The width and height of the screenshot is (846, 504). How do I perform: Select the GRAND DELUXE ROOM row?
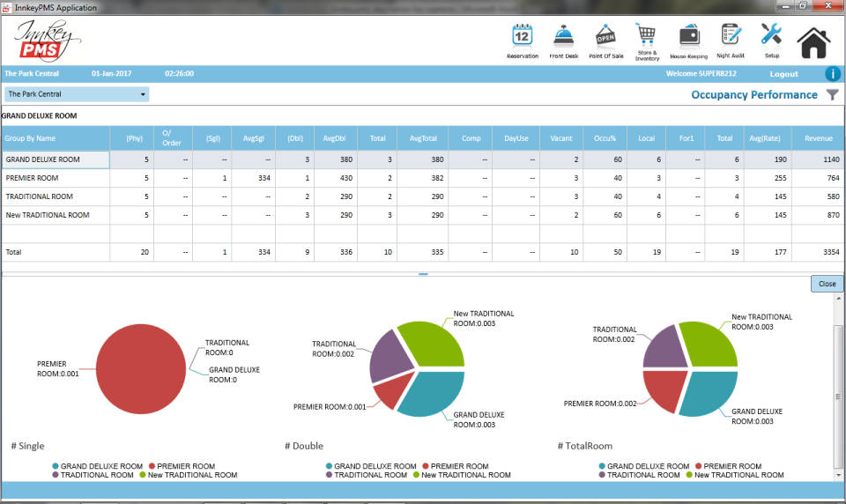click(x=55, y=159)
